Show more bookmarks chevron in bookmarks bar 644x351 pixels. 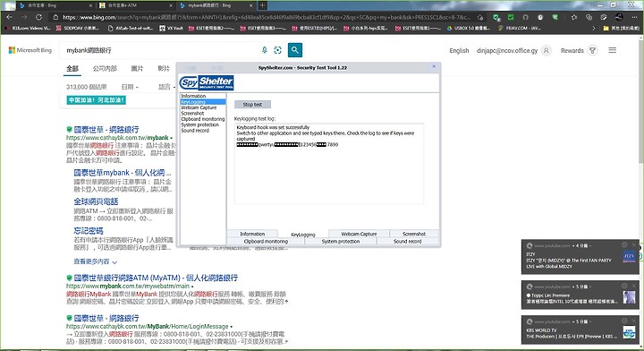pos(593,29)
